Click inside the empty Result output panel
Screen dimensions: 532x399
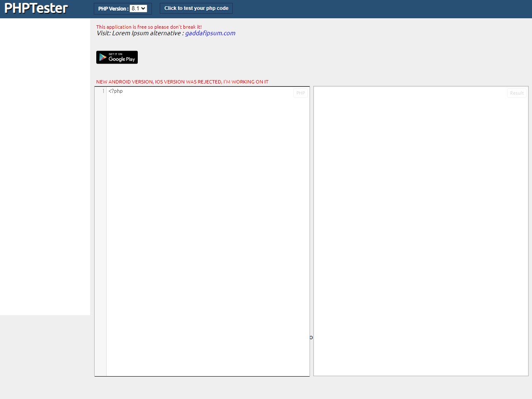pos(421,233)
